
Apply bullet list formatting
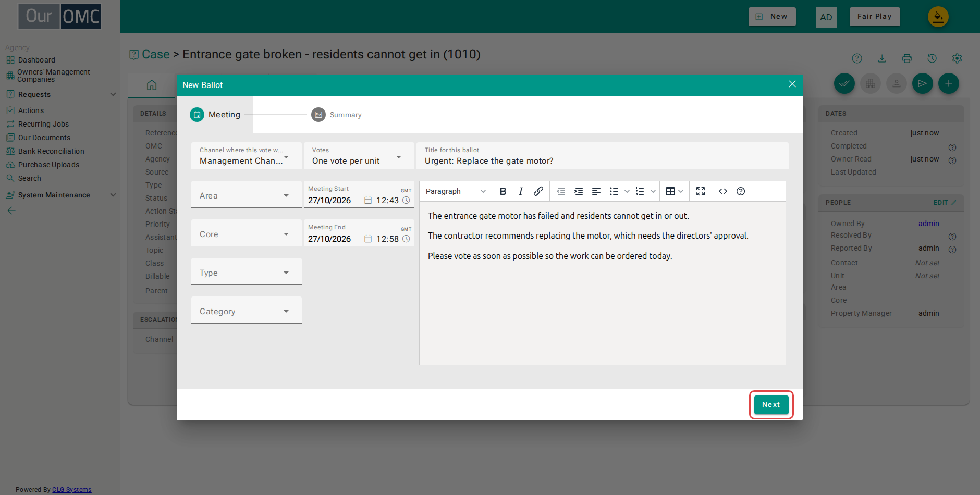[614, 191]
